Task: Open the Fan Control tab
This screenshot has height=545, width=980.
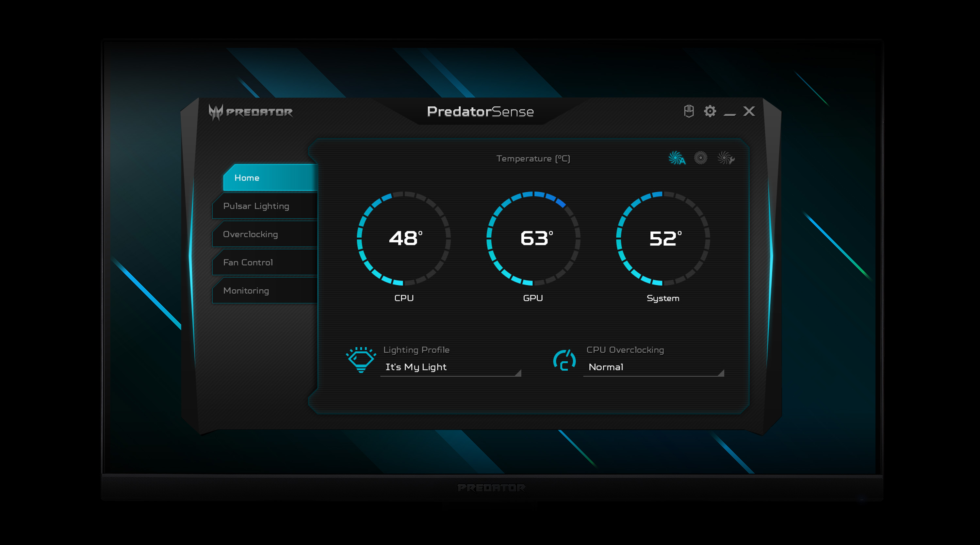Action: click(265, 263)
